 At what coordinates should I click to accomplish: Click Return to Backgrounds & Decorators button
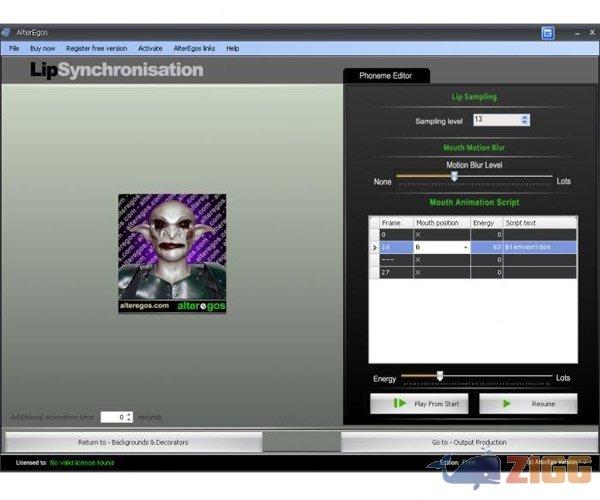(133, 442)
